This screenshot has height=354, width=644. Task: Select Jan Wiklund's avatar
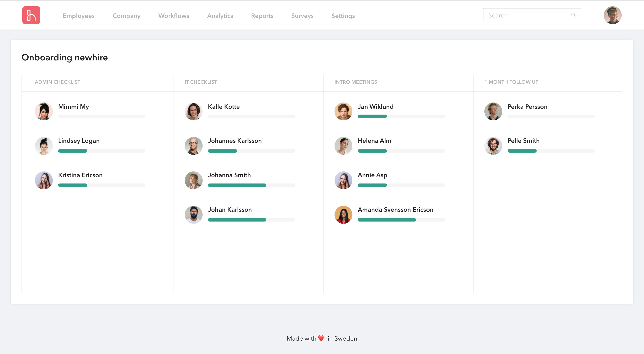343,111
